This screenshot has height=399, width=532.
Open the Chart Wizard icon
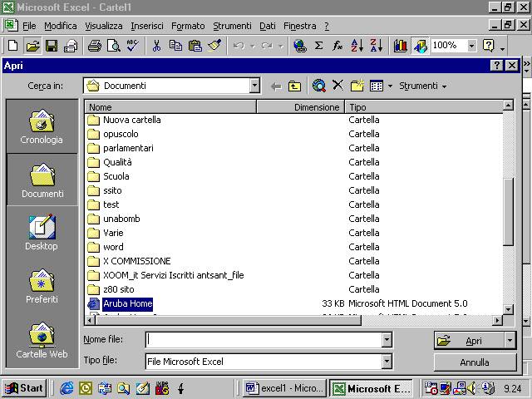click(401, 46)
